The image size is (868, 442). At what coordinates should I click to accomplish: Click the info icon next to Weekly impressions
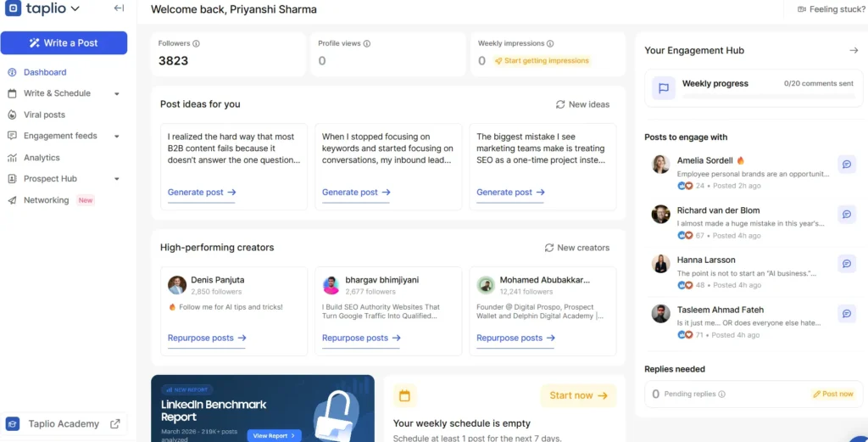(x=549, y=43)
